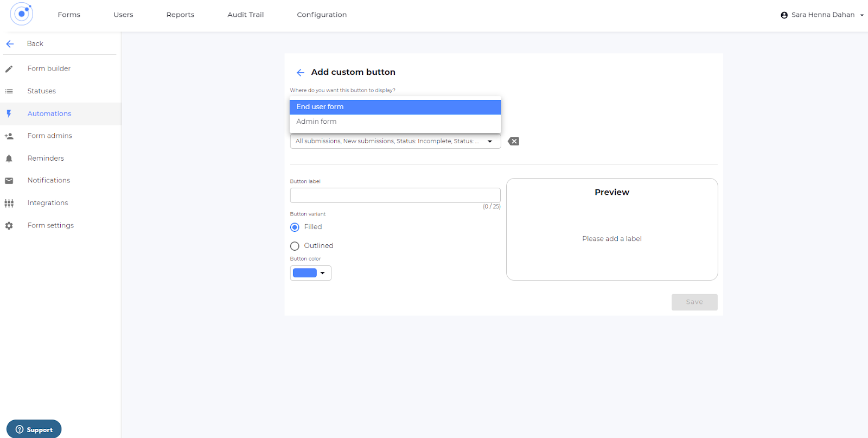The width and height of the screenshot is (868, 438).
Task: Click the Integrations icon in sidebar
Action: [9, 204]
